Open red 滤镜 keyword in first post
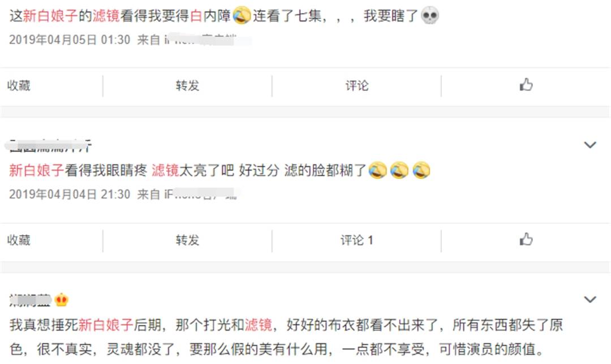This screenshot has width=611, height=364. tap(106, 16)
